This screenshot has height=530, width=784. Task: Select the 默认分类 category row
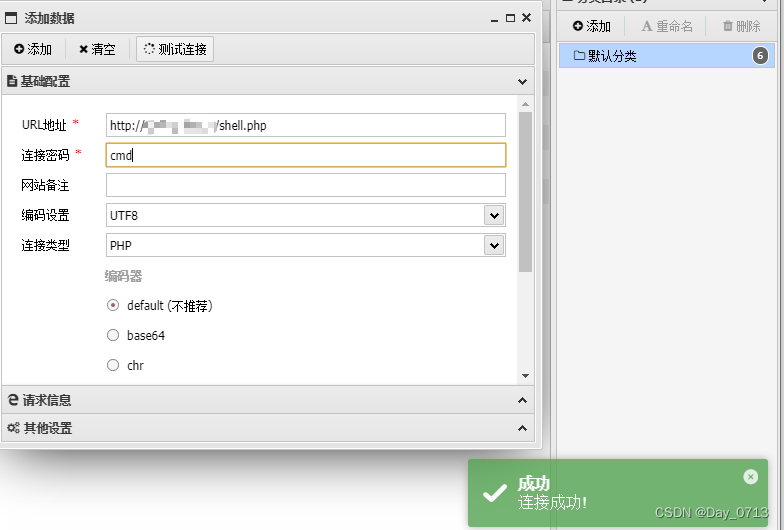pyautogui.click(x=667, y=56)
